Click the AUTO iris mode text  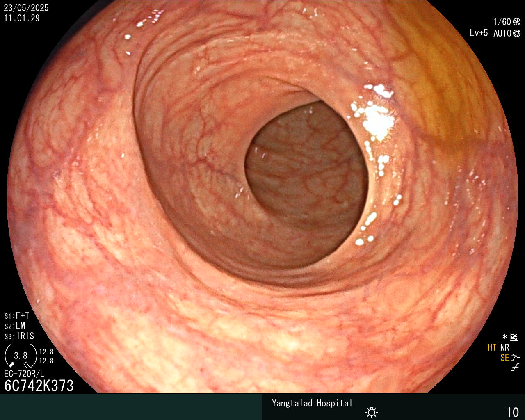pos(502,33)
